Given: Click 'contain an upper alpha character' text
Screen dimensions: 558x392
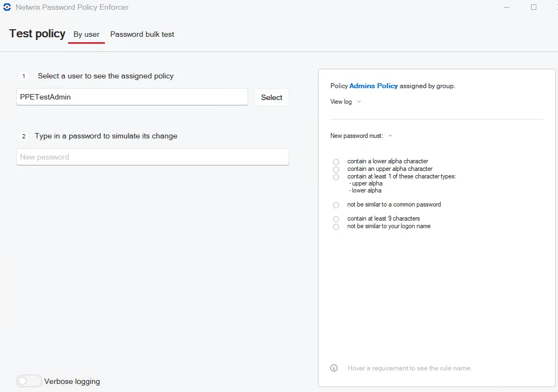Looking at the screenshot, I should [390, 169].
